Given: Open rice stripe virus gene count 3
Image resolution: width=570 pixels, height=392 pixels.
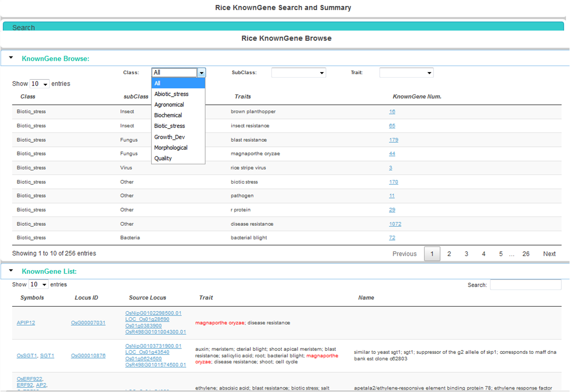Looking at the screenshot, I should point(390,168).
